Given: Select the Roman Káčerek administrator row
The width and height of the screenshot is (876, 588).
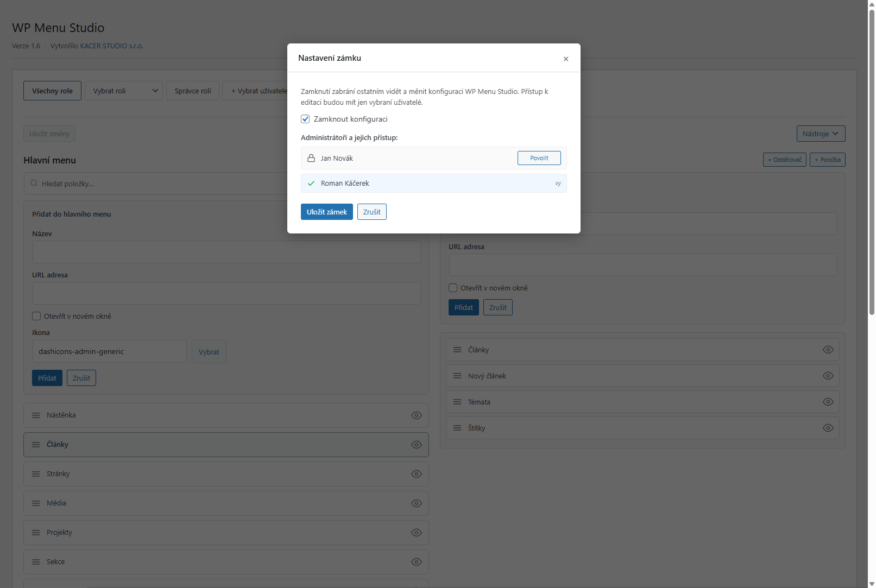Looking at the screenshot, I should click(434, 184).
